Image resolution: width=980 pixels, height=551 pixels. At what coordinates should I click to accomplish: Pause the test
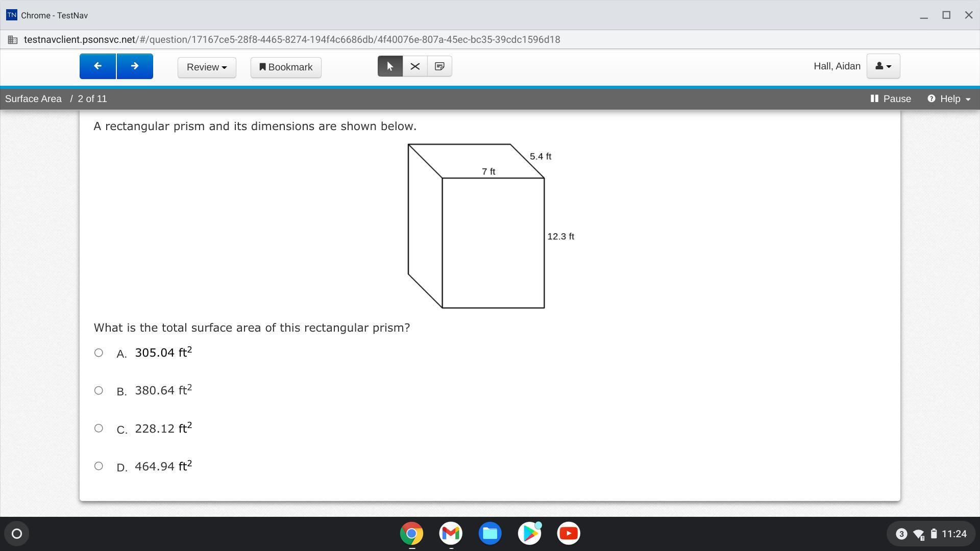[x=891, y=99]
